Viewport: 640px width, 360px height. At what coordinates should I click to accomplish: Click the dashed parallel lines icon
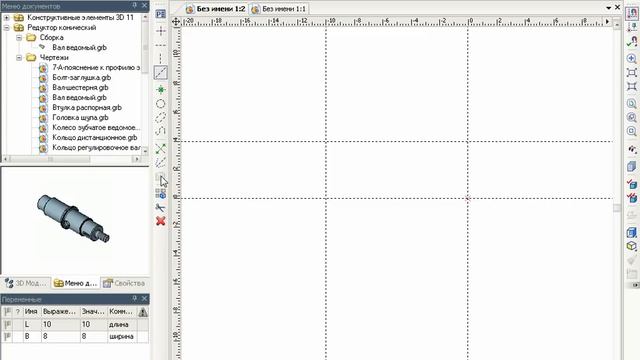coord(161,162)
